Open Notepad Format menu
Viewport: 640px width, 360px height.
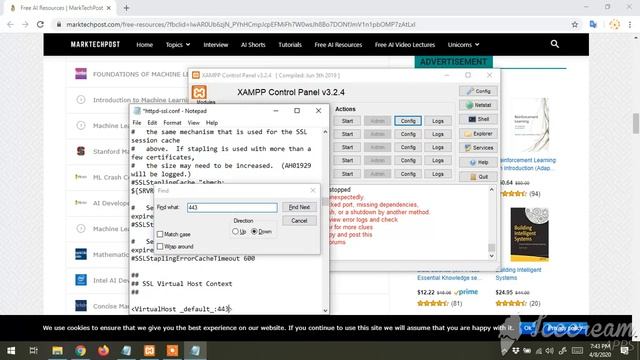click(172, 122)
